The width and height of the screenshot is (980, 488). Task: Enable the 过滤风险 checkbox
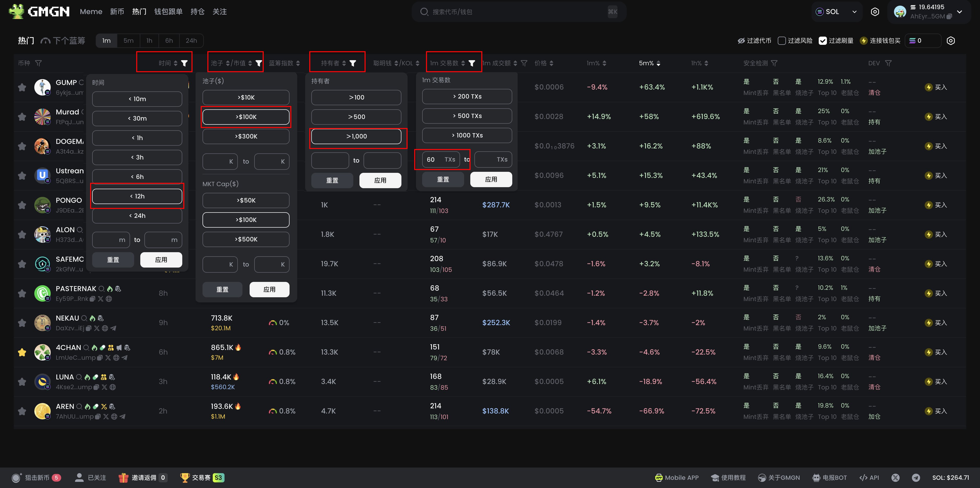pyautogui.click(x=782, y=41)
